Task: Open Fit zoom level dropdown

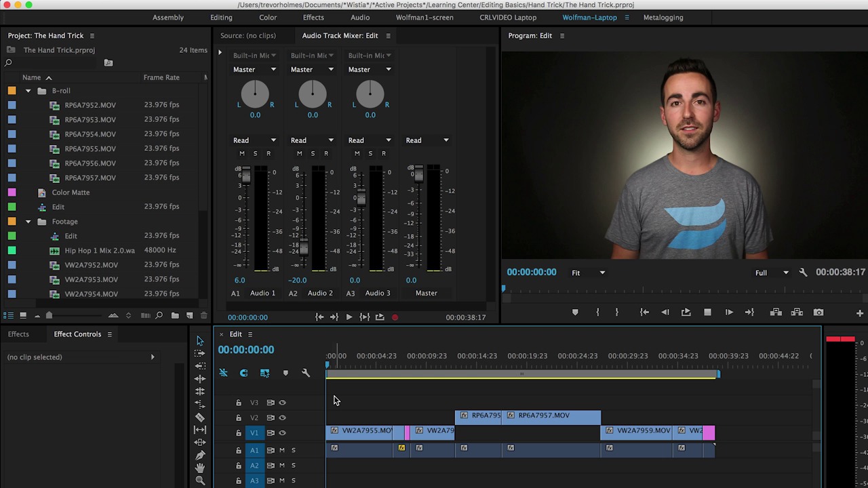Action: [x=588, y=272]
